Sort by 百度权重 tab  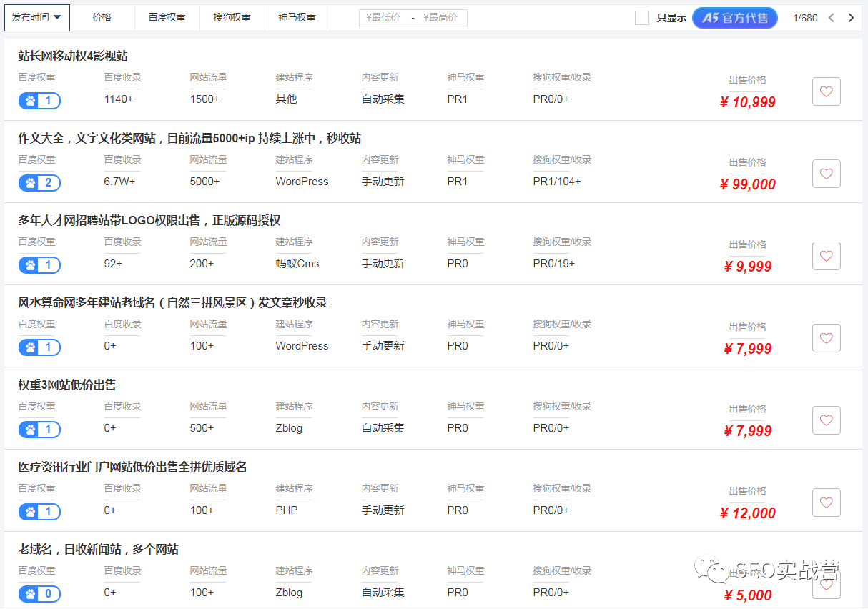point(167,18)
